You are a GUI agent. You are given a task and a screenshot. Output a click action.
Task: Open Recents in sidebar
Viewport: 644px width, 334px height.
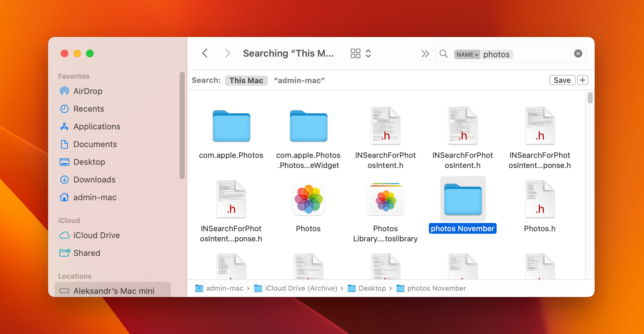pos(88,109)
